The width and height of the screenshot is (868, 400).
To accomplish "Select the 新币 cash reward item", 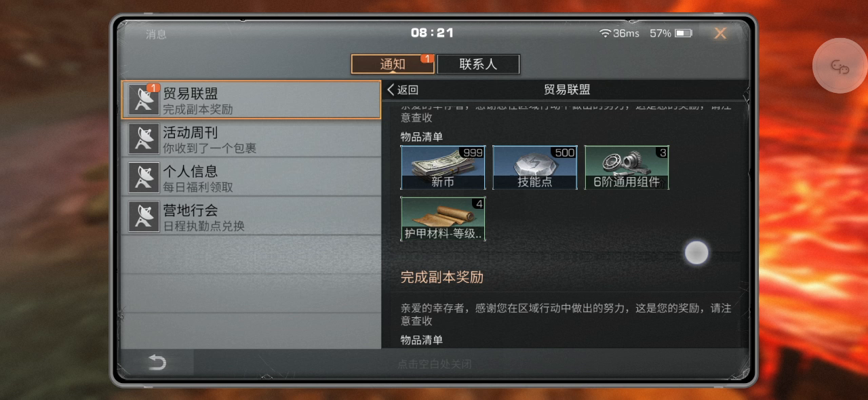I will (443, 167).
